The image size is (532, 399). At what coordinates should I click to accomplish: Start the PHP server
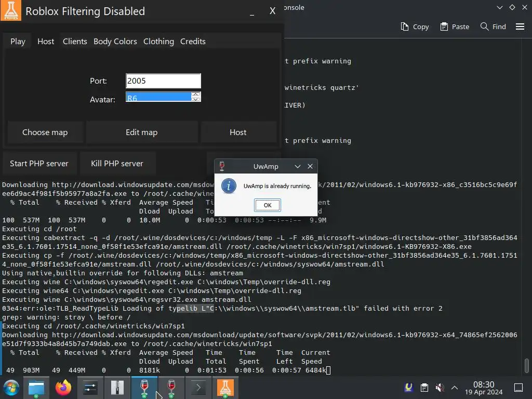[39, 164]
